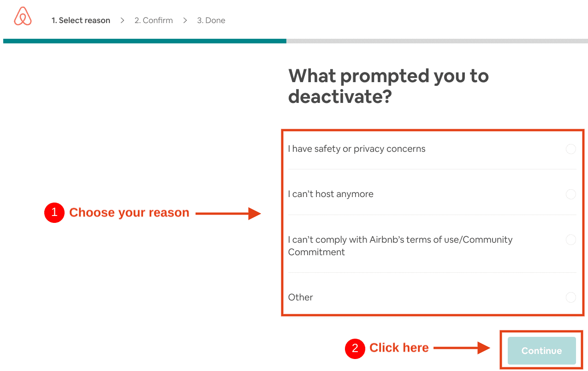Click the arrow pointing at Continue
The width and height of the screenshot is (588, 371).
(x=461, y=349)
